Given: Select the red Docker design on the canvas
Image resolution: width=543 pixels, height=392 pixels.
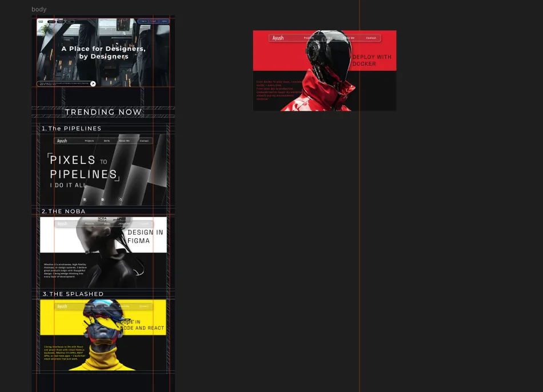Looking at the screenshot, I should (325, 71).
